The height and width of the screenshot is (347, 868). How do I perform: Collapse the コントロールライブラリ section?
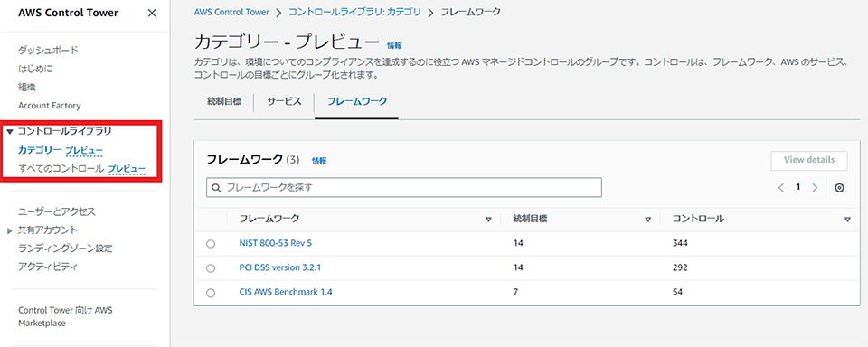(x=9, y=132)
